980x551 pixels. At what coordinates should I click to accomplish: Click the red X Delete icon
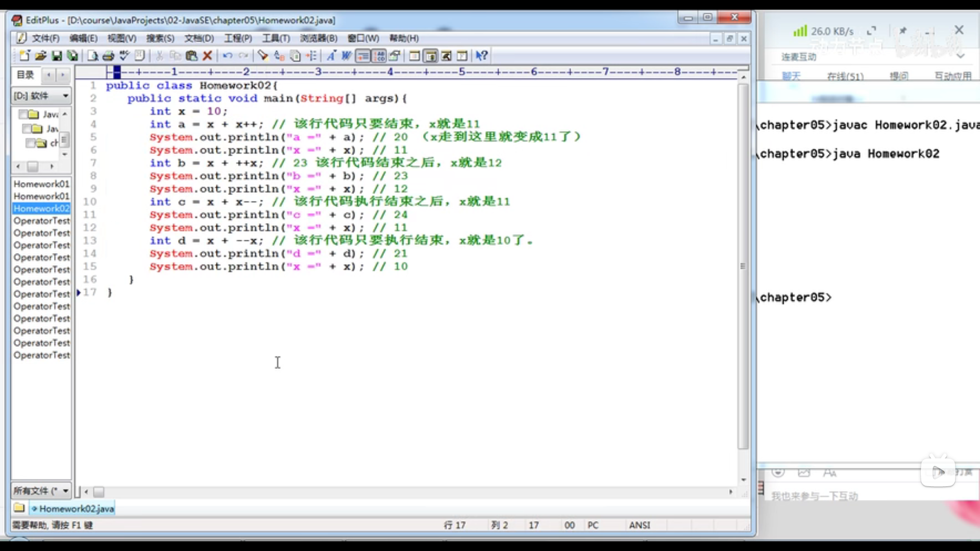point(207,56)
